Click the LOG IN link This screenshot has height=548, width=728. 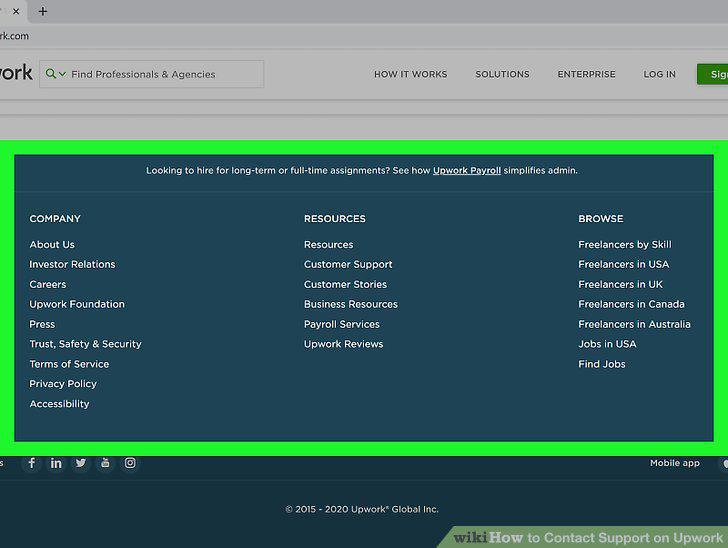click(659, 74)
